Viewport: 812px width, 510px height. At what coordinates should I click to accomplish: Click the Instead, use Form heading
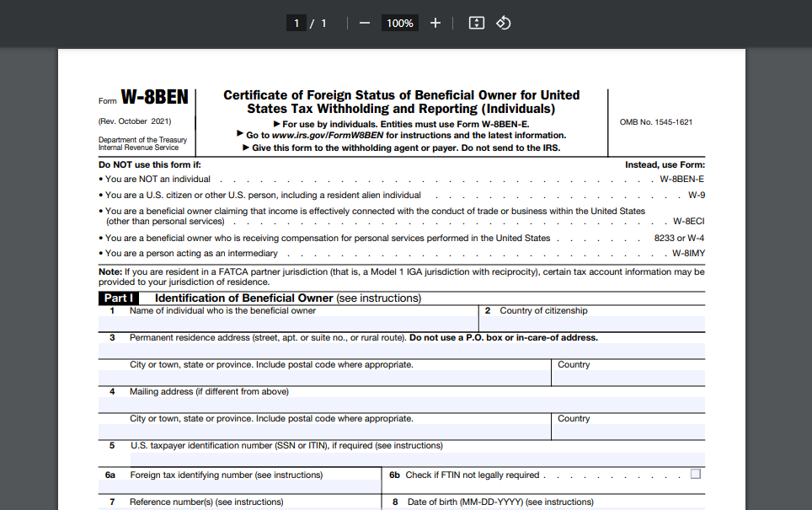pos(665,165)
